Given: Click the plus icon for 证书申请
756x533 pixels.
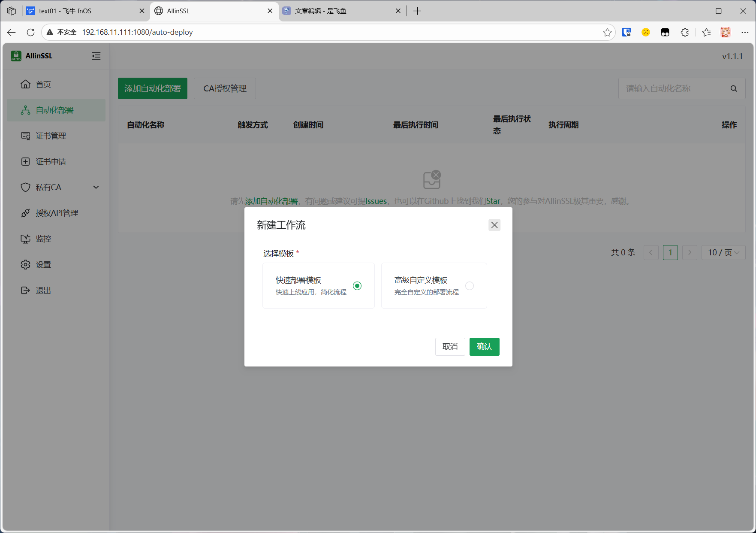Looking at the screenshot, I should click(26, 162).
